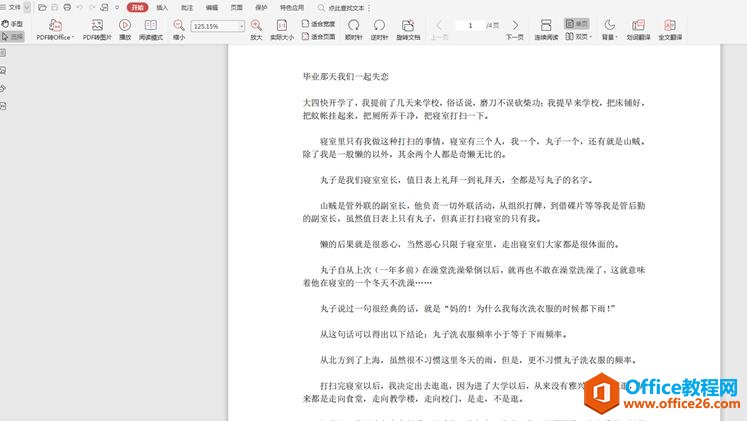747x421 pixels.
Task: Click the paragraph starting 懒的后果就是很恶心
Action: tap(470, 244)
